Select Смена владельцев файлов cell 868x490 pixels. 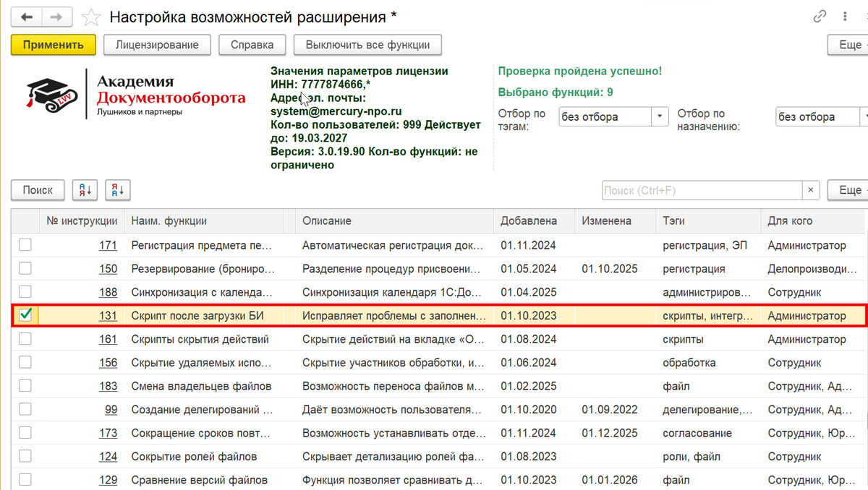coord(201,387)
